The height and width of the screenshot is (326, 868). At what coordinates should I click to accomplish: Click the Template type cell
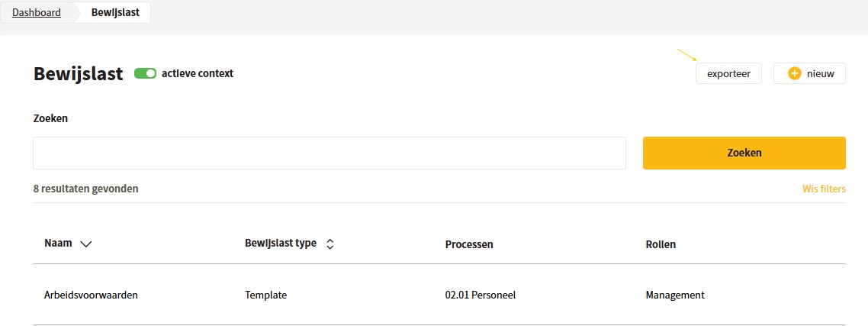(x=265, y=295)
